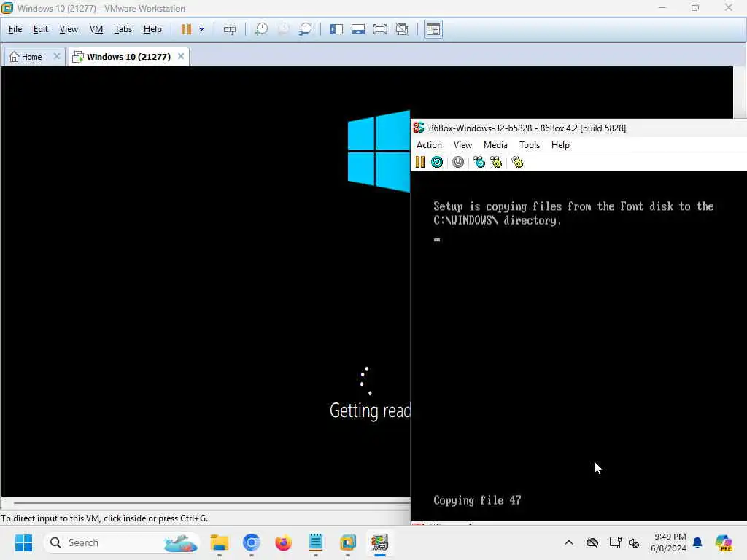Click inside the 86Box emulated screen

(x=578, y=346)
